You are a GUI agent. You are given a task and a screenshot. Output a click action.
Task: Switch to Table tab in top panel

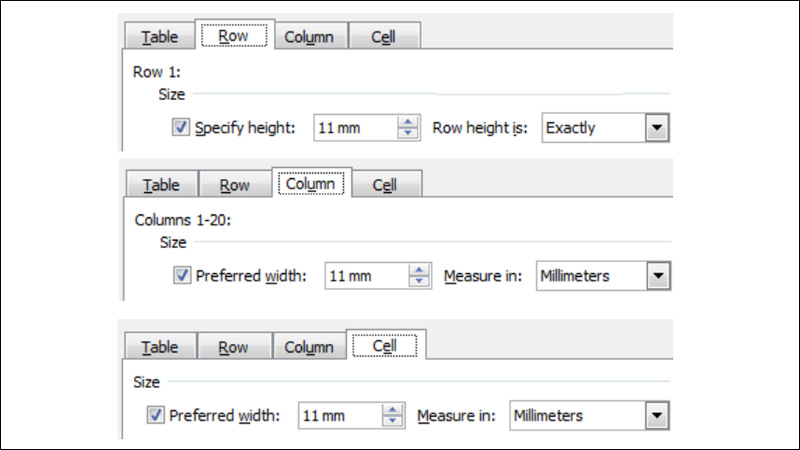click(x=160, y=36)
